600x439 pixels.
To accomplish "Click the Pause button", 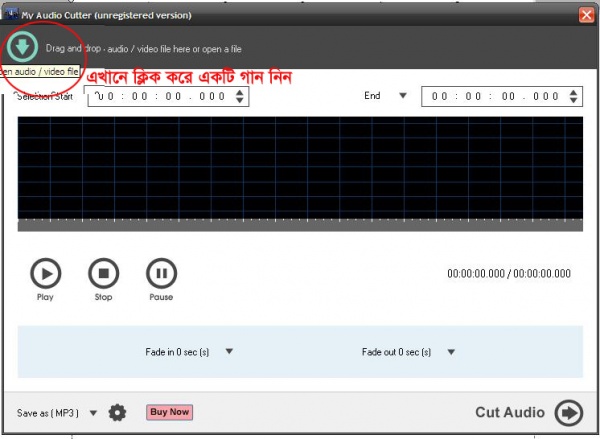I will tap(161, 273).
